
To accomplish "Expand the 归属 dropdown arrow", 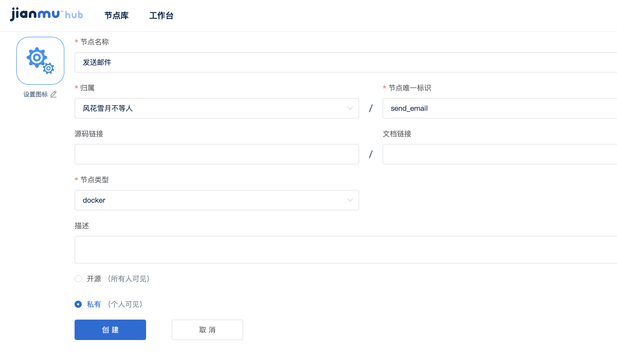I will pyautogui.click(x=350, y=108).
